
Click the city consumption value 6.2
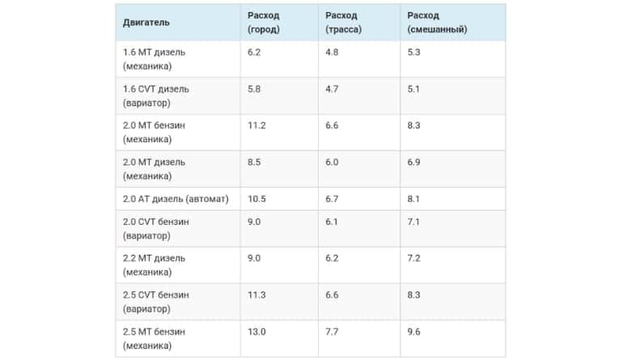254,52
